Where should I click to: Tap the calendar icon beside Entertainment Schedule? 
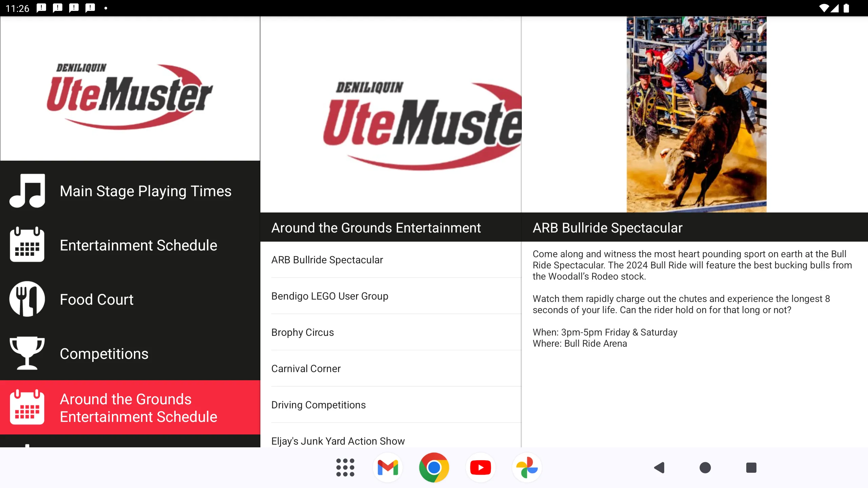click(27, 245)
